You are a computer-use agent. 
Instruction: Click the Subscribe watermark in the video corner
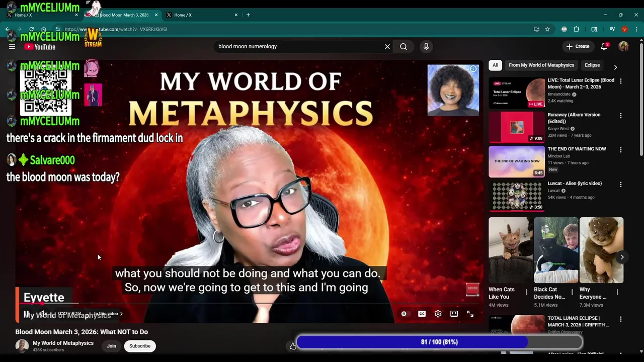click(472, 289)
